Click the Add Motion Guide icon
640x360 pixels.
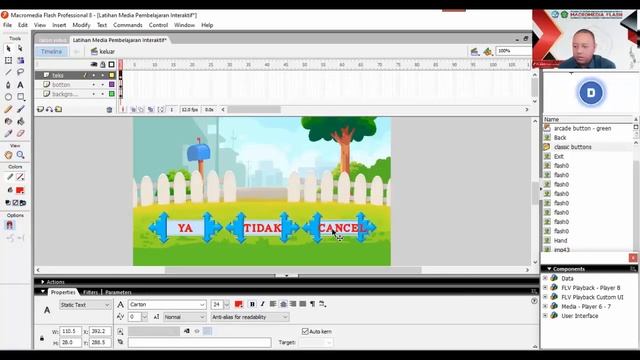[x=49, y=109]
